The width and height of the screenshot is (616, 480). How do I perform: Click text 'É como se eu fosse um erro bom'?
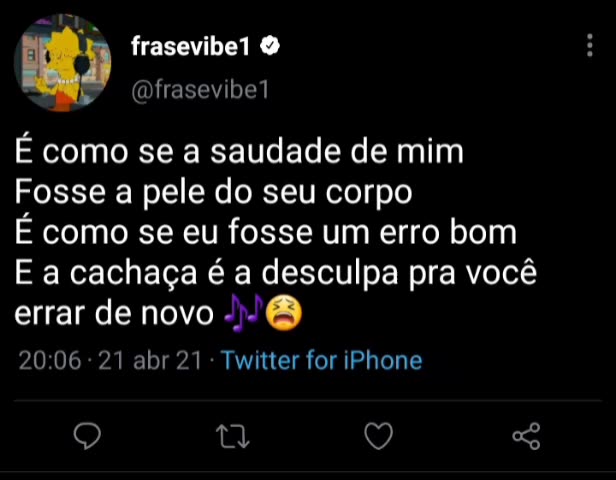pyautogui.click(x=266, y=233)
